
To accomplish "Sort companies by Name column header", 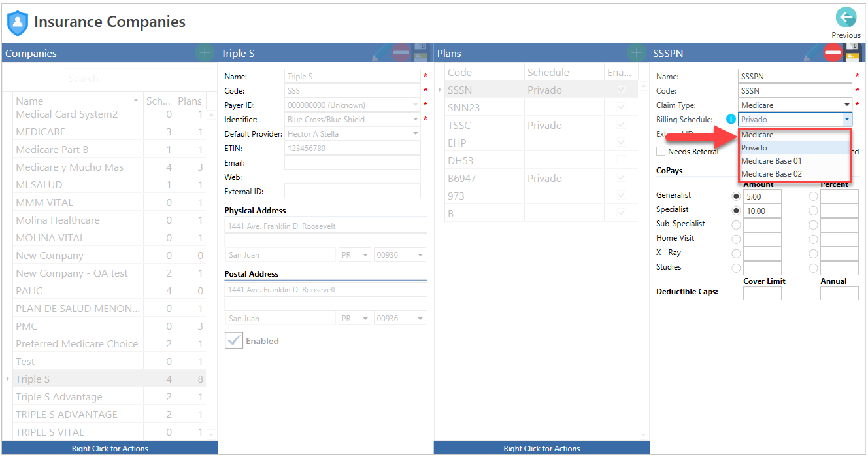I will [x=77, y=101].
